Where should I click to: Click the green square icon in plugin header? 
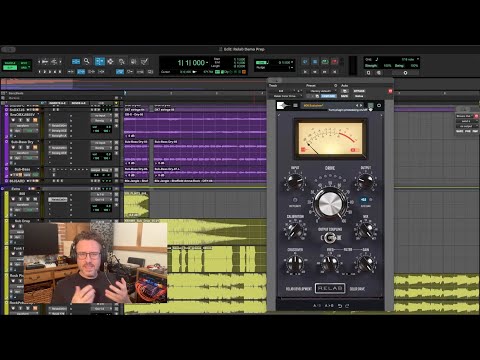(371, 105)
